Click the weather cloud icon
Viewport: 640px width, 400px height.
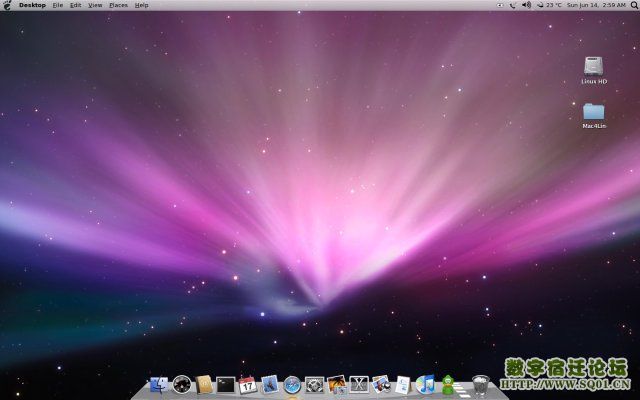pyautogui.click(x=540, y=5)
